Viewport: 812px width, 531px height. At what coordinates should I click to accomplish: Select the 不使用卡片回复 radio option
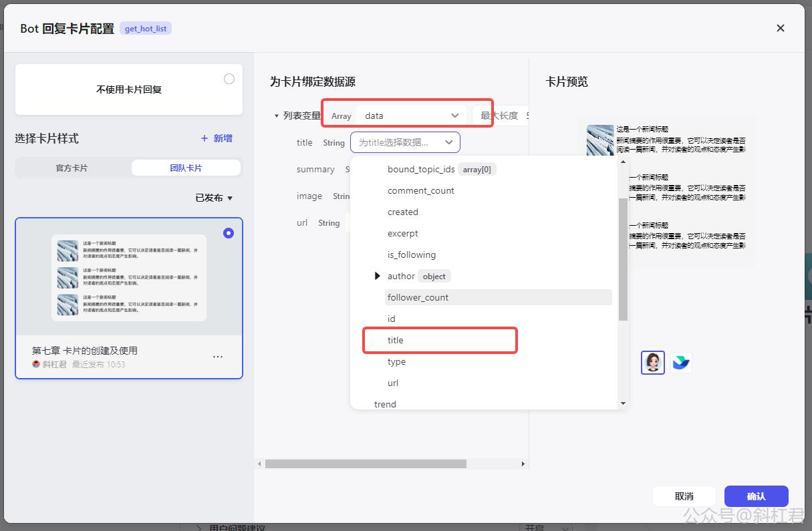pyautogui.click(x=229, y=79)
